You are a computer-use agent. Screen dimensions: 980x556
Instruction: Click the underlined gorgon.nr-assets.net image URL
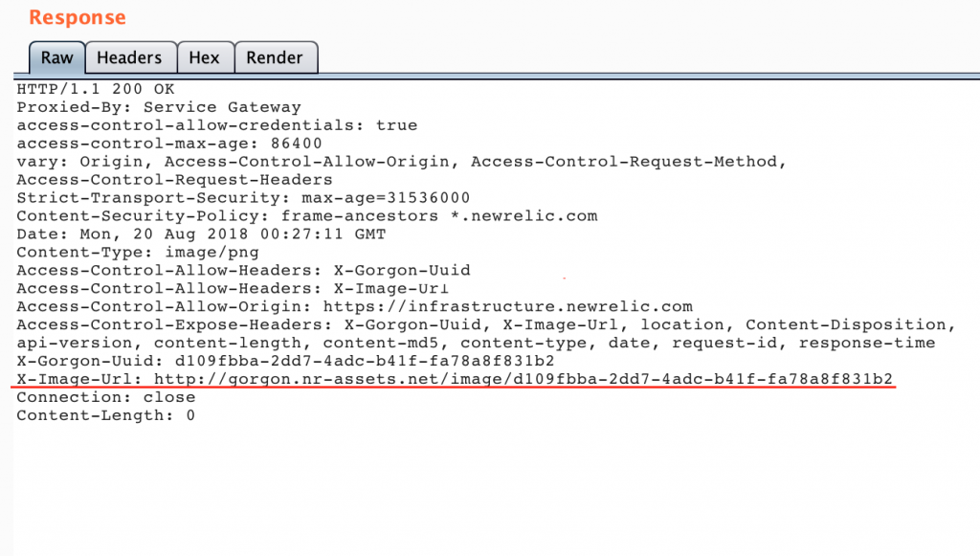[x=523, y=380]
